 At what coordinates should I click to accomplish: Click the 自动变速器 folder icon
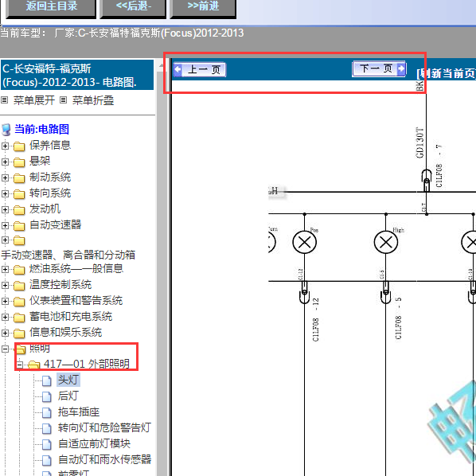[19, 226]
